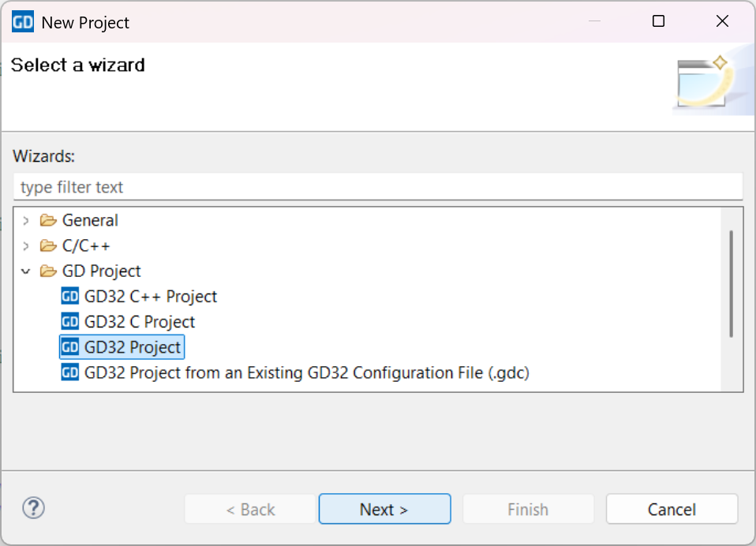Maximize the New Project dialog
Viewport: 756px width, 546px height.
pyautogui.click(x=658, y=22)
